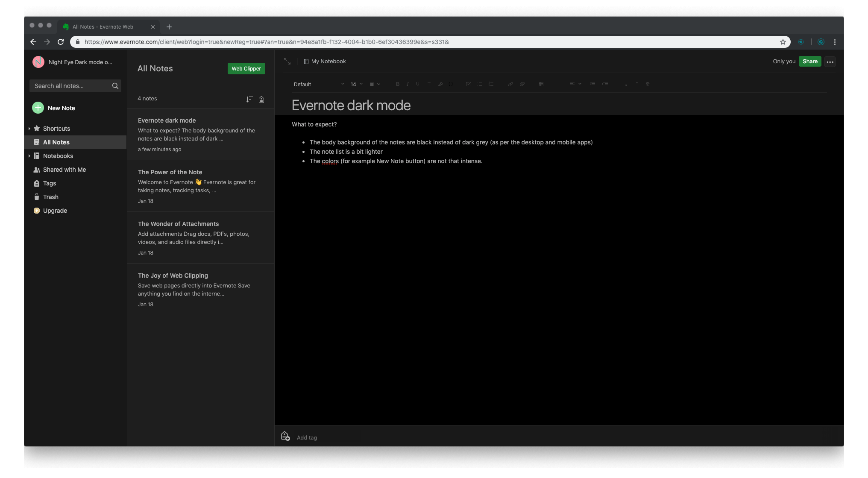Toggle underline formatting
The height and width of the screenshot is (478, 868).
coord(418,84)
